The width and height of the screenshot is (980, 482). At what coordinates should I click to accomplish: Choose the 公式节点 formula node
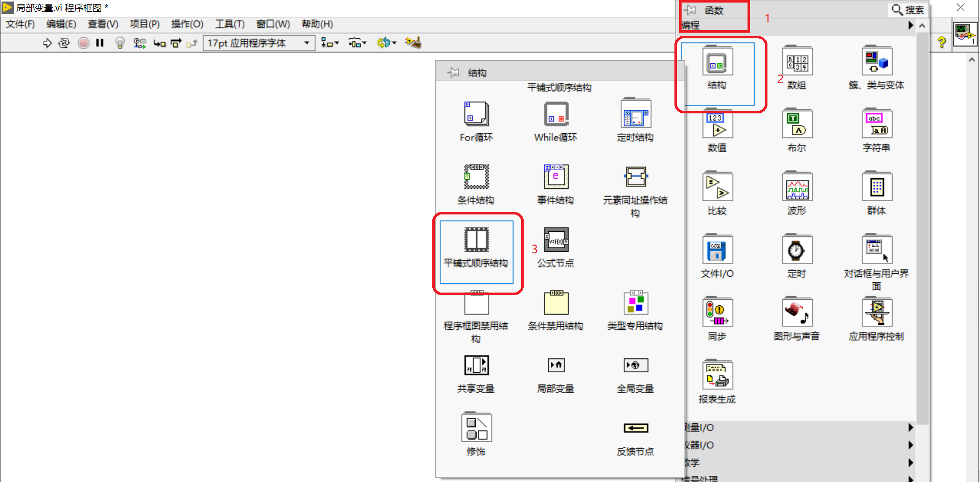tap(555, 239)
